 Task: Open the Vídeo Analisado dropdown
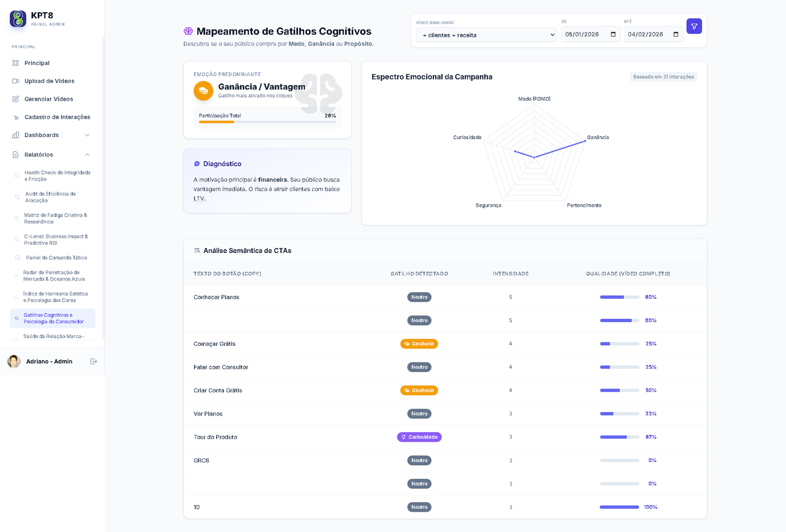(485, 35)
